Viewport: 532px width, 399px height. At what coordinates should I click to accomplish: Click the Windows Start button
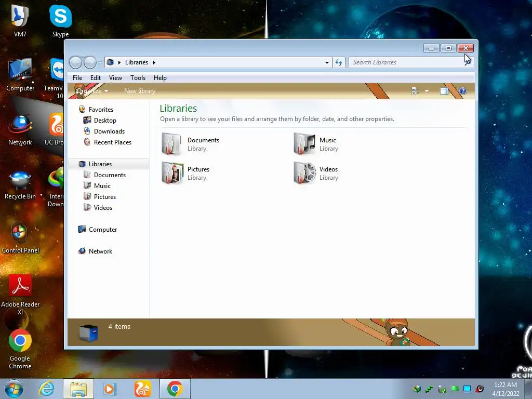point(14,389)
